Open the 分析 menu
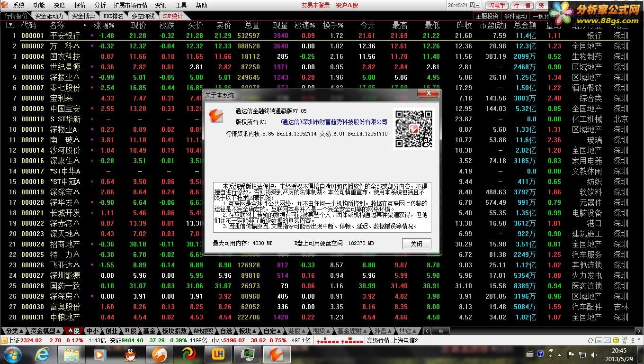This screenshot has height=364, width=644. coord(100,5)
